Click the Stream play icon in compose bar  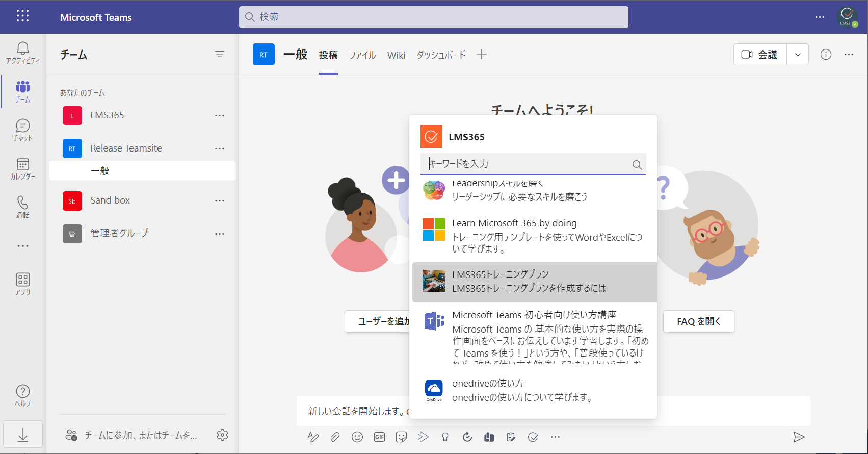423,437
